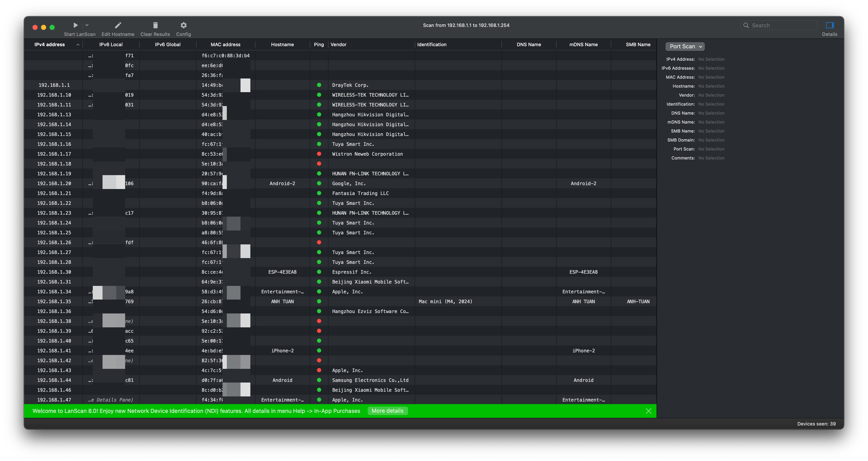Click green ping dot for 192.168.1.1
Image resolution: width=868 pixels, height=461 pixels.
(319, 85)
